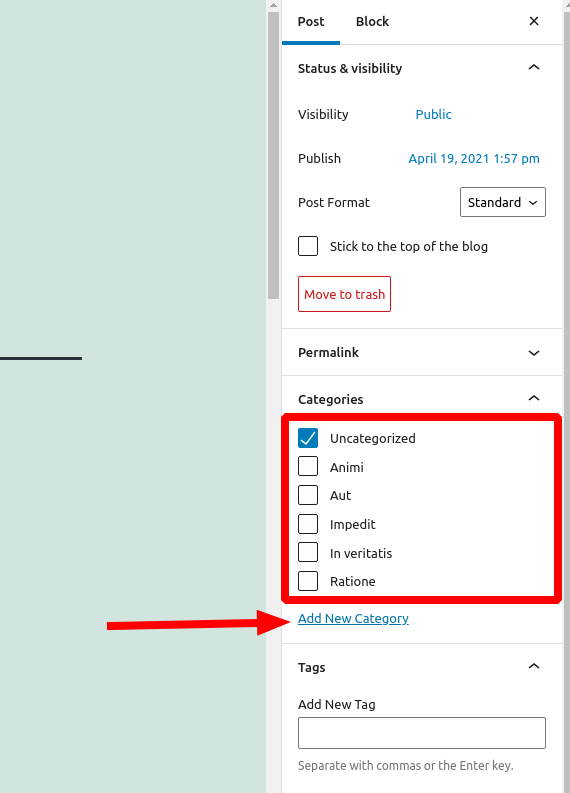Check the Aut category
This screenshot has height=793, width=570.
pyautogui.click(x=308, y=495)
